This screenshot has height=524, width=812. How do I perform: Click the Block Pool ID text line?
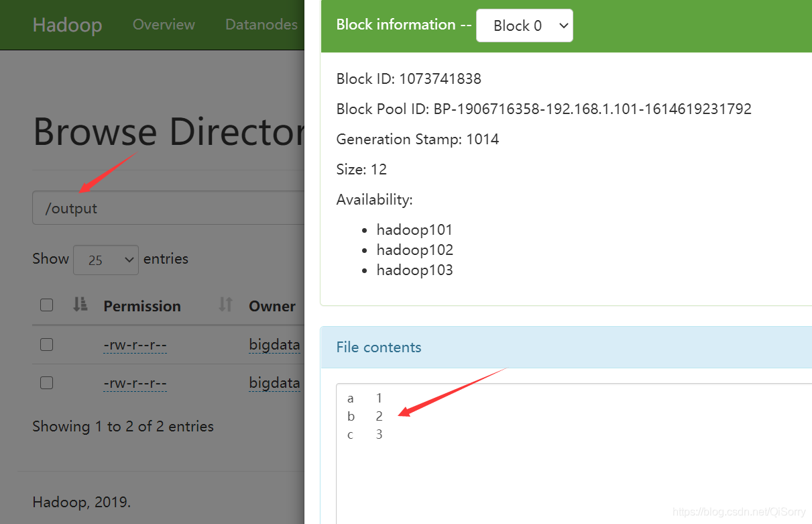click(x=544, y=109)
